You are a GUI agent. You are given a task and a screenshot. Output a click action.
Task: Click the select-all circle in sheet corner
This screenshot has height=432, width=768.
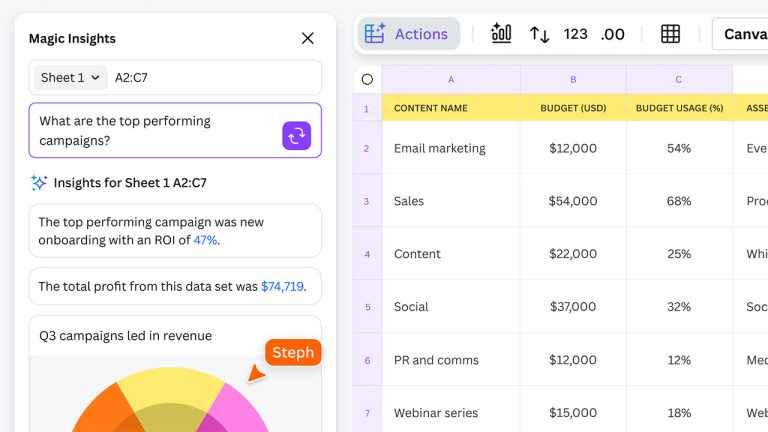tap(367, 79)
